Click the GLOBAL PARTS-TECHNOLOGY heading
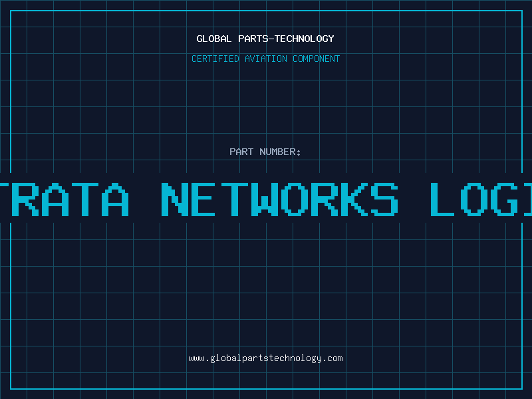Image resolution: width=532 pixels, height=399 pixels. click(x=265, y=39)
